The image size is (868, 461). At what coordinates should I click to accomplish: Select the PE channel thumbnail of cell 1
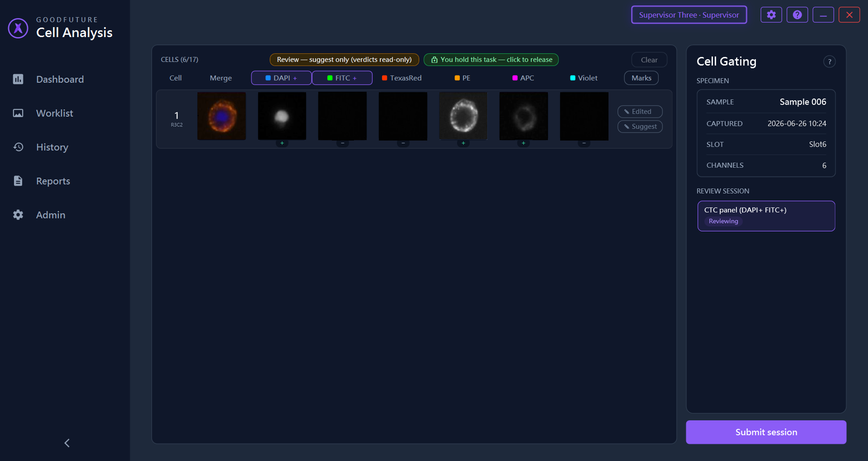pos(463,116)
